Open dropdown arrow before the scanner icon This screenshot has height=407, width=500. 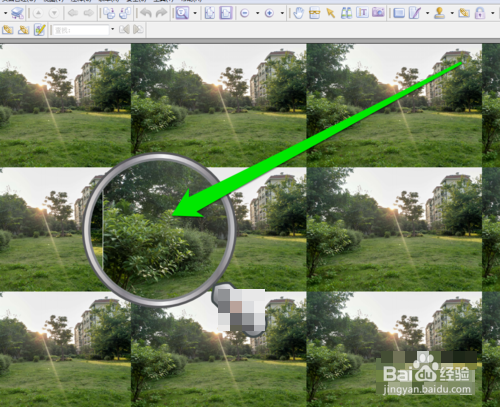pos(5,13)
